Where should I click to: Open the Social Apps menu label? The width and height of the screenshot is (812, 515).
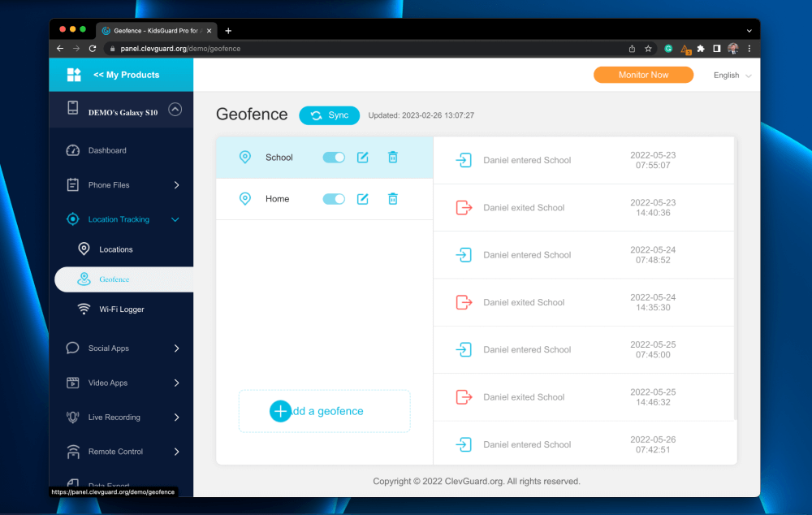point(108,348)
